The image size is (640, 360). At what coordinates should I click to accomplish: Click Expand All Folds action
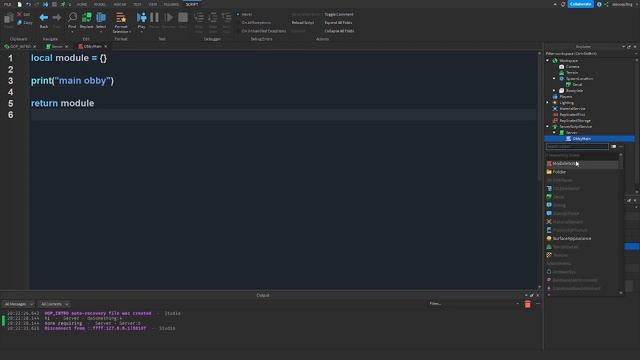338,22
